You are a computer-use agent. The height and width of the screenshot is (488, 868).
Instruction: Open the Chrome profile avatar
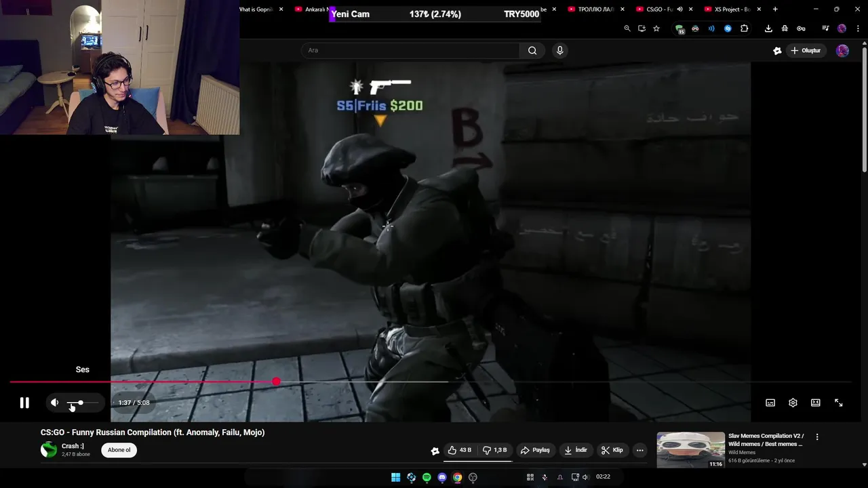click(x=842, y=28)
